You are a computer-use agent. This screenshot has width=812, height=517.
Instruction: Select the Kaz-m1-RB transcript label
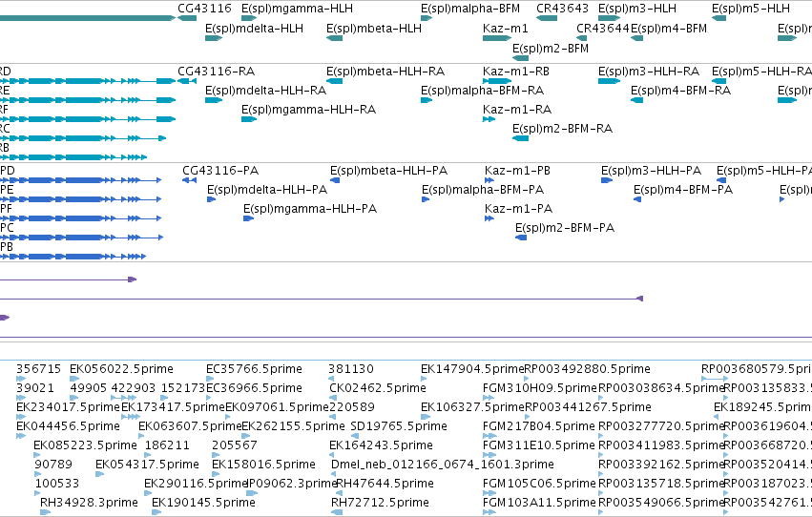coord(516,72)
